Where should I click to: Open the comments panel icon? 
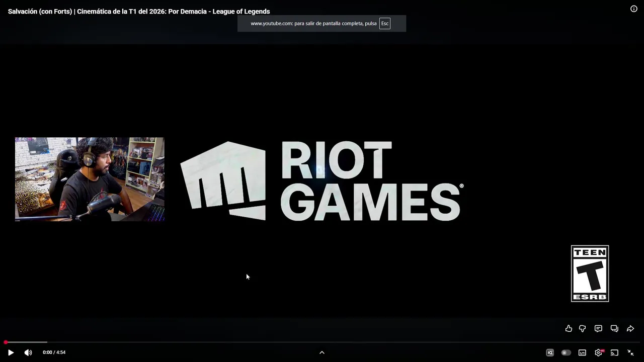coord(598,328)
